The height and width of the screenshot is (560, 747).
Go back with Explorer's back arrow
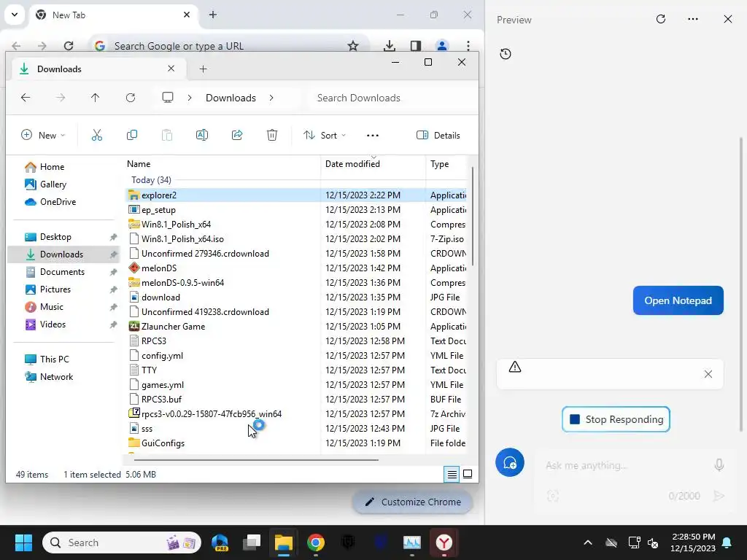tap(26, 98)
